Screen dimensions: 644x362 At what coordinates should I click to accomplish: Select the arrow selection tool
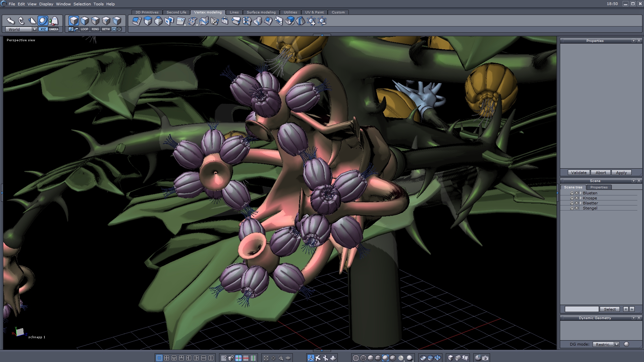tap(11, 21)
